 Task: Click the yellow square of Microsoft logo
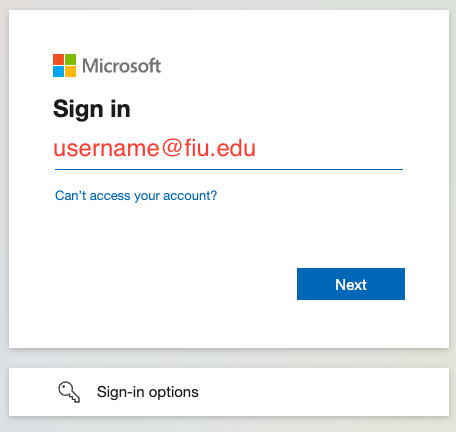pyautogui.click(x=70, y=71)
